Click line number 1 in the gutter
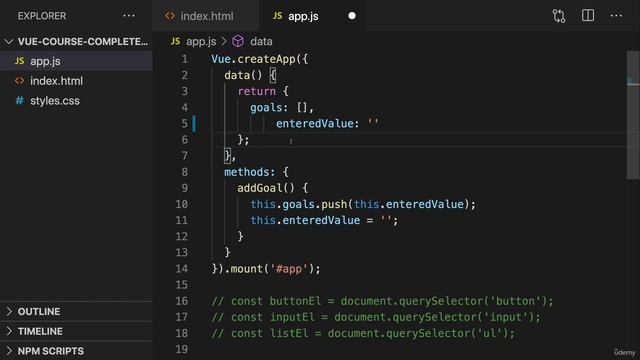This screenshot has width=640, height=360. [185, 59]
